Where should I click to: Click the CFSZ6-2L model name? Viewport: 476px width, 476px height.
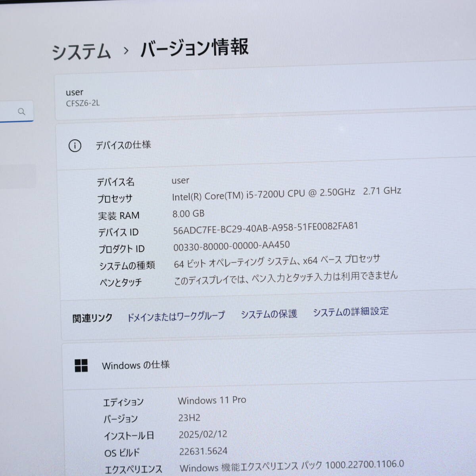(x=83, y=103)
